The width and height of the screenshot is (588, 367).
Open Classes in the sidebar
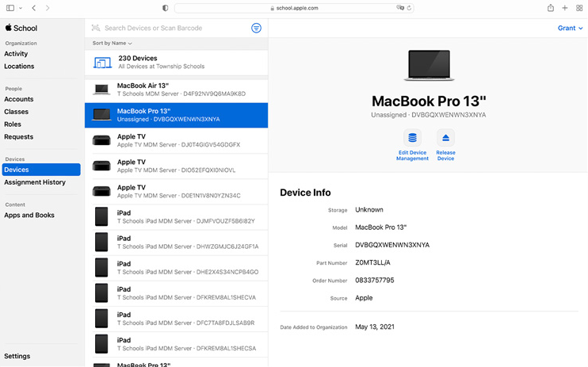click(16, 112)
